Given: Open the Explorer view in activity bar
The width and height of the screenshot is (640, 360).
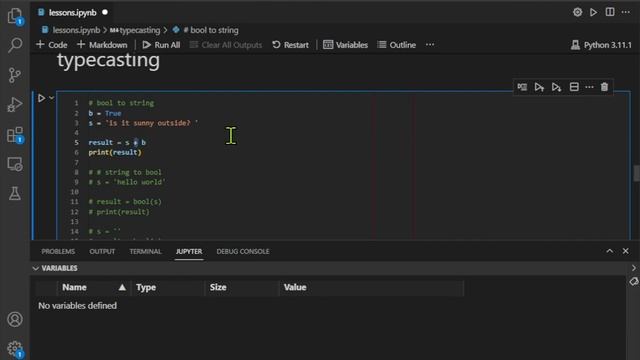Looking at the screenshot, I should point(15,16).
